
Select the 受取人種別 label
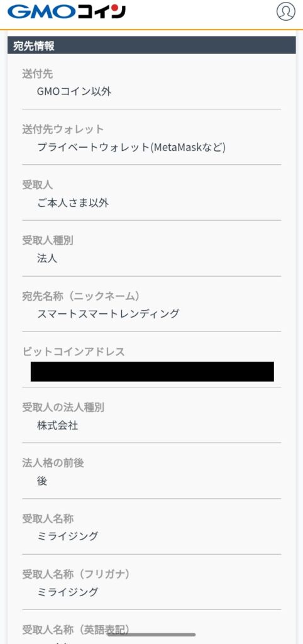48,241
